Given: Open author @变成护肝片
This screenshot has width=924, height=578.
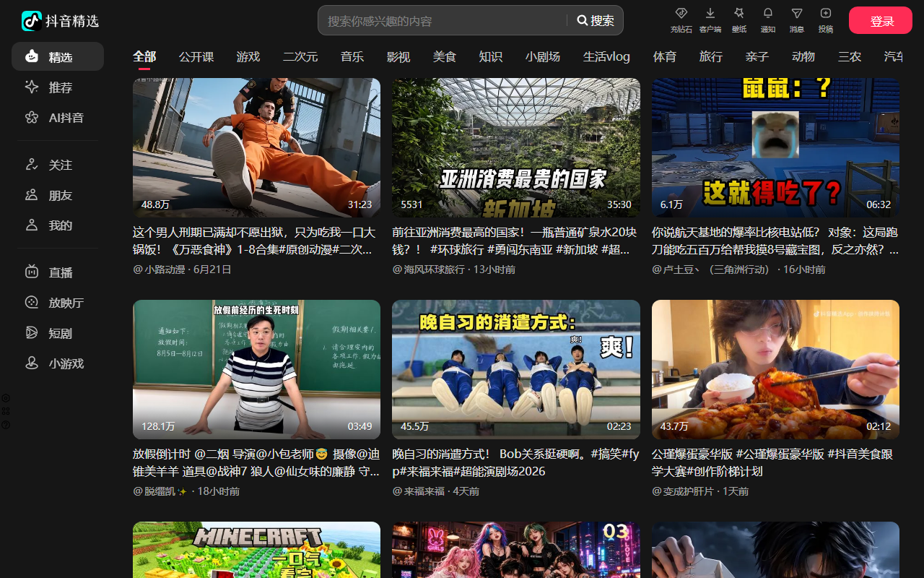Looking at the screenshot, I should [683, 491].
